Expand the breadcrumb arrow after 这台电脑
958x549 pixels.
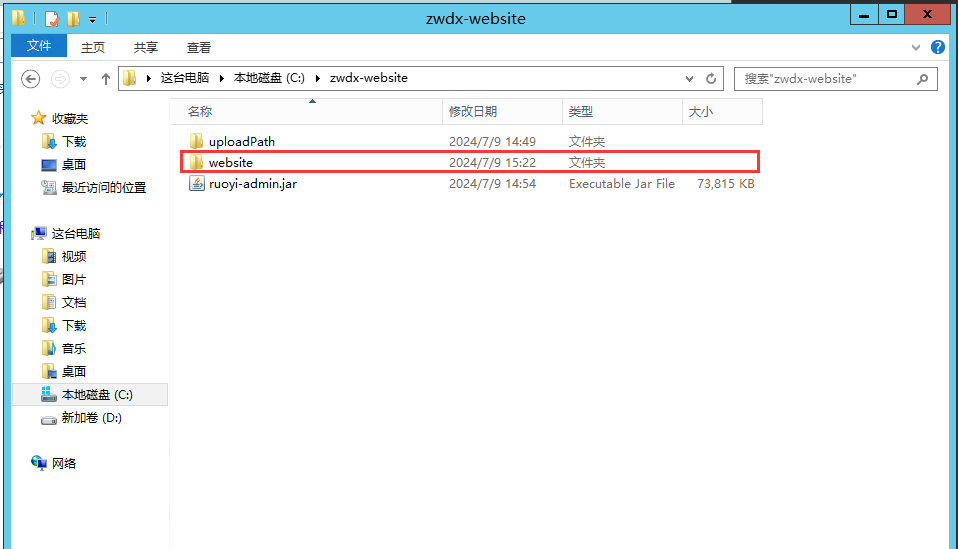(x=222, y=78)
